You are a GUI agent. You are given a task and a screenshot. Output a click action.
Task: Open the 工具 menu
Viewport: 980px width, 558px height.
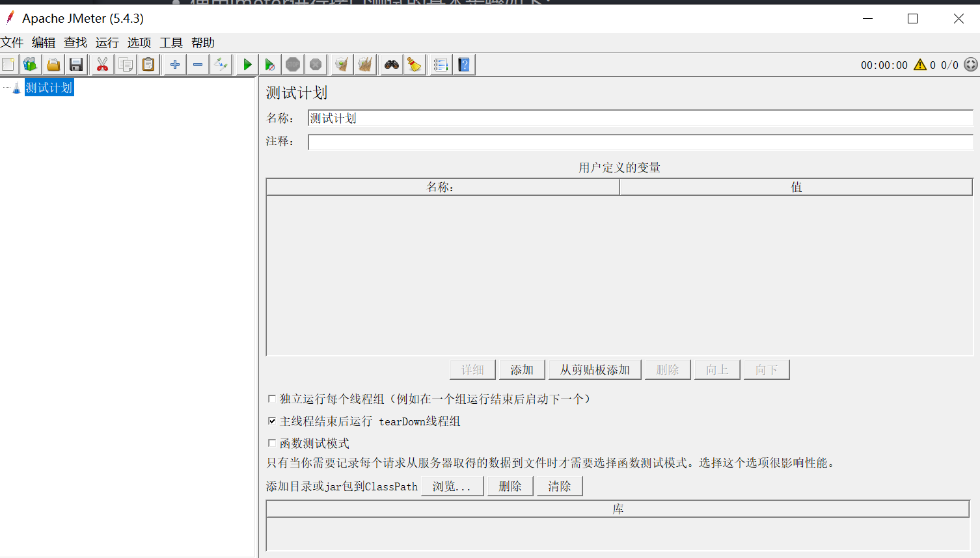(171, 42)
